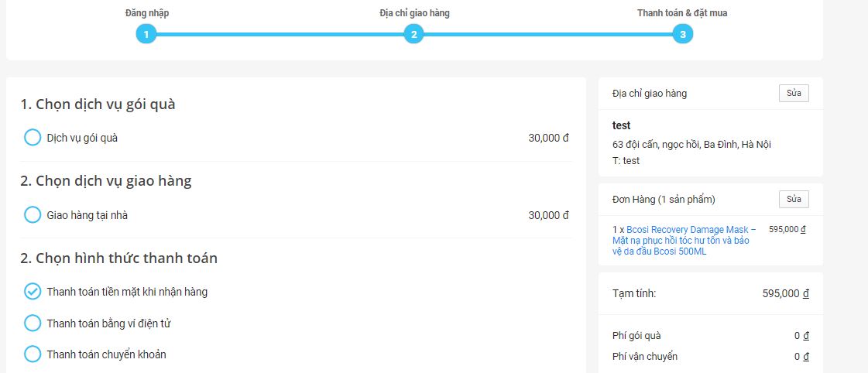Click step 3 Thanh toán & đặt mua circle
868x373 pixels.
[x=683, y=34]
